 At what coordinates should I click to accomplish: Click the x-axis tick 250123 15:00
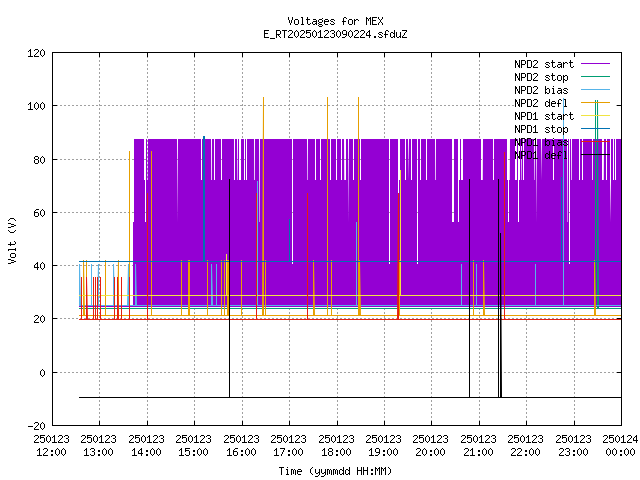pyautogui.click(x=194, y=446)
